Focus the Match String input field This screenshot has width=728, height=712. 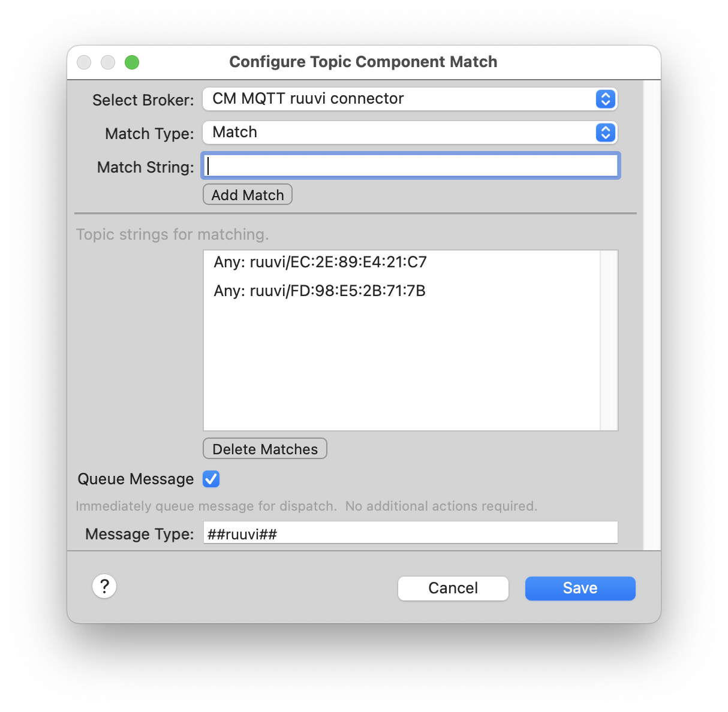click(411, 166)
